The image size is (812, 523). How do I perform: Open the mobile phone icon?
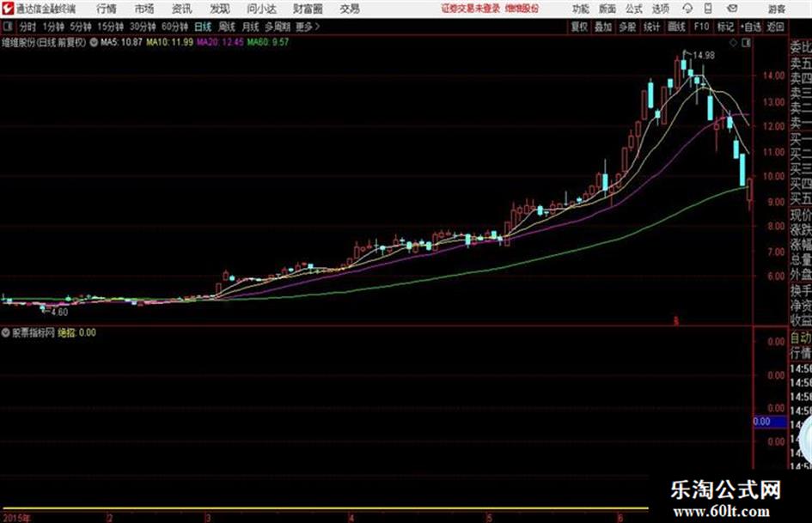[x=708, y=9]
